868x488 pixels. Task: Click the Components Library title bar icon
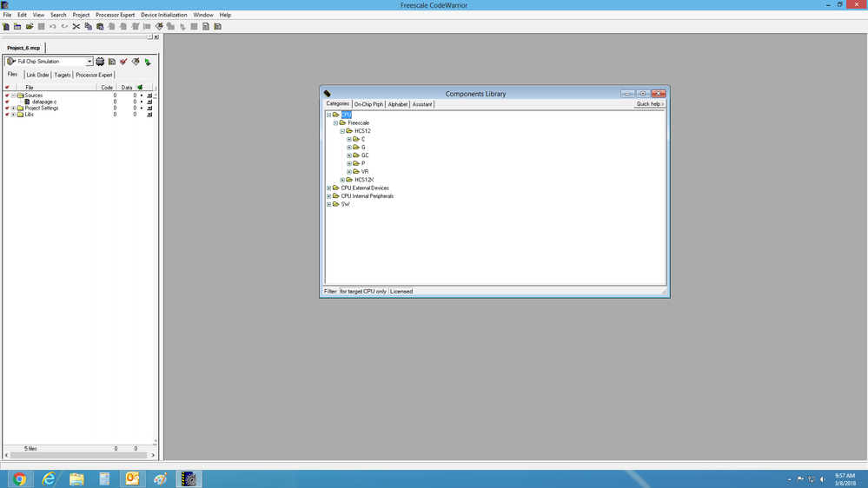click(x=328, y=94)
